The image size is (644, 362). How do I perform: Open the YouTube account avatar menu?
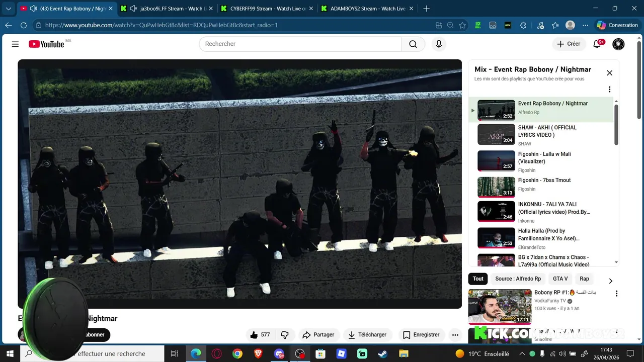pyautogui.click(x=618, y=44)
